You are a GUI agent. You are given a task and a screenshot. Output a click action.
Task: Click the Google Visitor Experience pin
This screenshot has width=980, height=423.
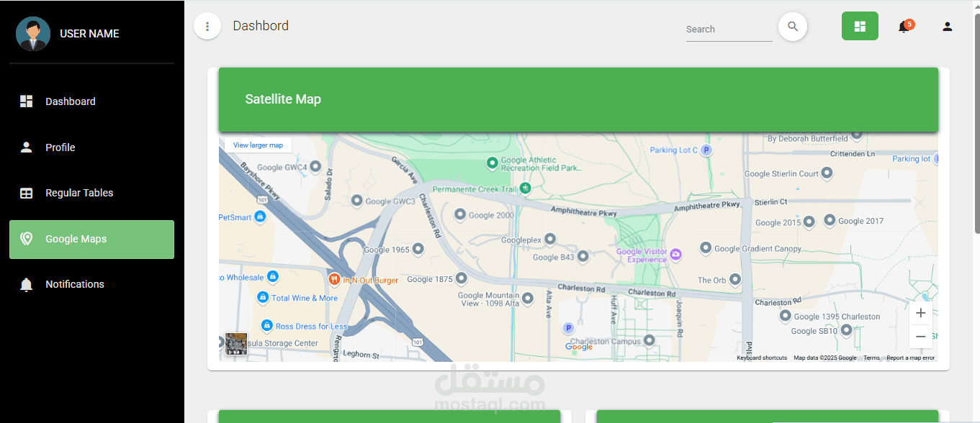point(675,254)
